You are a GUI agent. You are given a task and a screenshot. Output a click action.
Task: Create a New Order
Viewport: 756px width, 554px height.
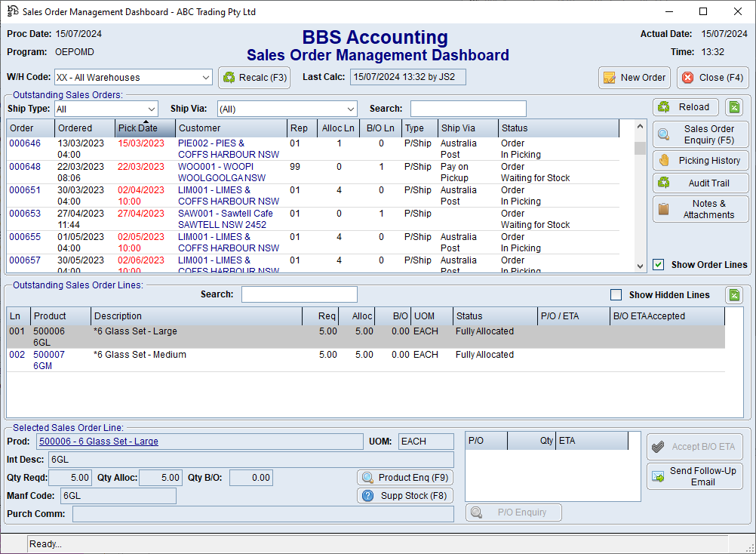(634, 78)
